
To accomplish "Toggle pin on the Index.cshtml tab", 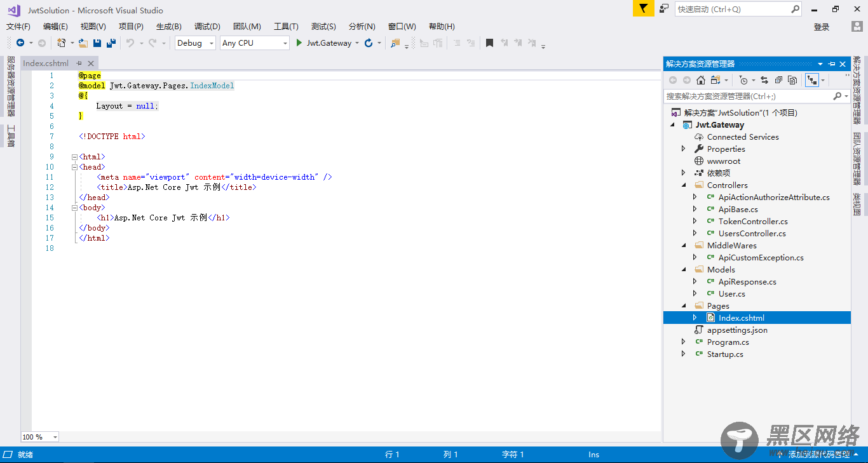I will [79, 64].
